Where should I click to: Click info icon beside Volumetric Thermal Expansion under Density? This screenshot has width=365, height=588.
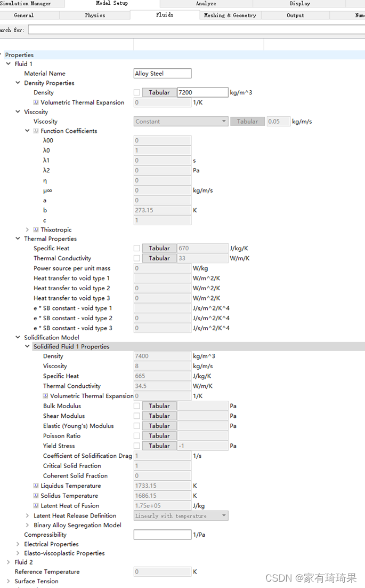[36, 102]
